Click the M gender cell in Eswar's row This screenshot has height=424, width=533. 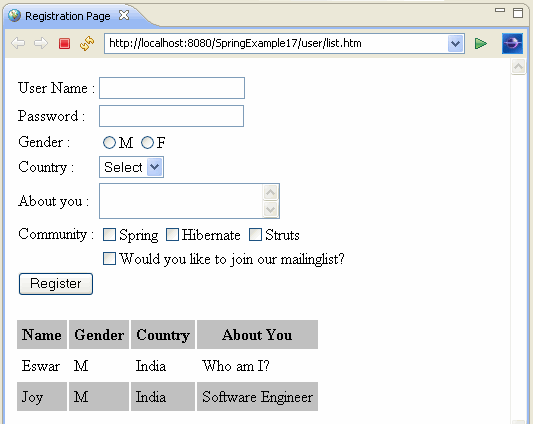[99, 366]
